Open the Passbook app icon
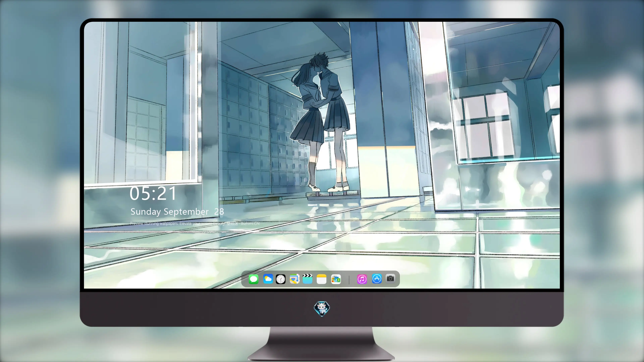This screenshot has width=644, height=362. coord(336,279)
